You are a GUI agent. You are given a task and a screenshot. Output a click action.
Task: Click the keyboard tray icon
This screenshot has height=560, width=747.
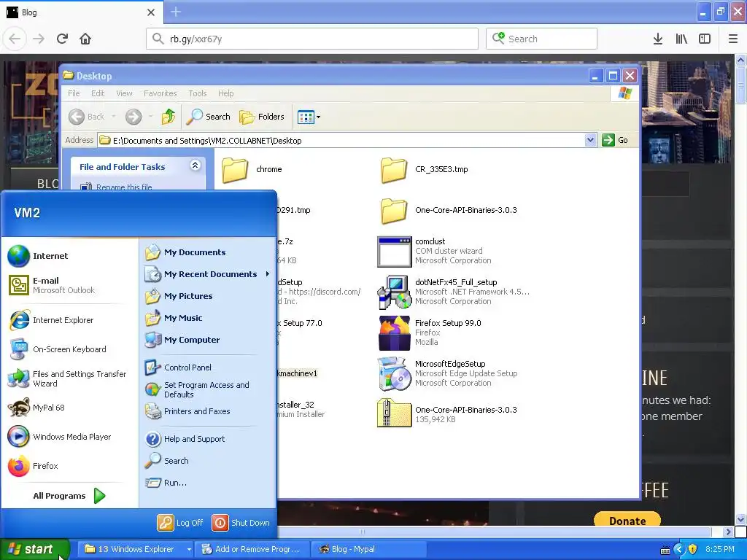(665, 551)
